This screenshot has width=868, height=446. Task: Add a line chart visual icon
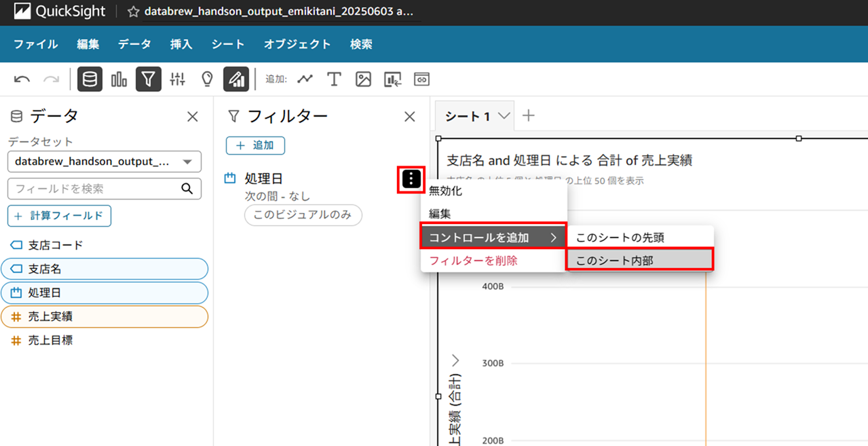305,79
